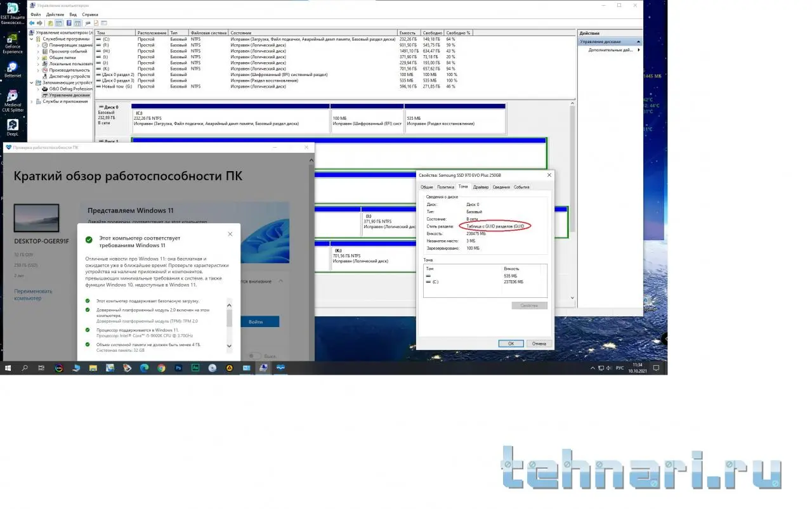812x509 pixels.
Task: Open Task View on the taskbar
Action: click(42, 368)
